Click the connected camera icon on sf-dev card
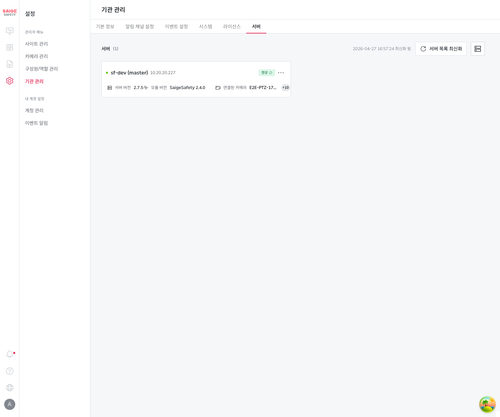The height and width of the screenshot is (417, 500). 218,88
